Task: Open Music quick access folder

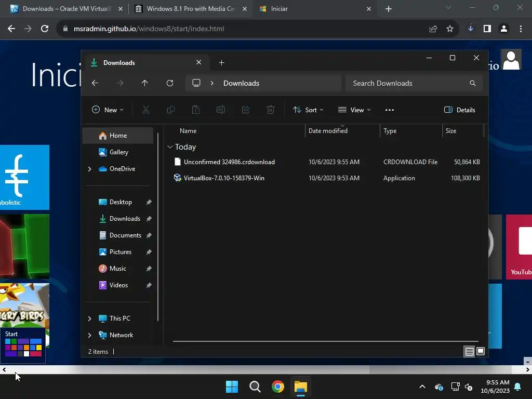Action: pyautogui.click(x=118, y=269)
